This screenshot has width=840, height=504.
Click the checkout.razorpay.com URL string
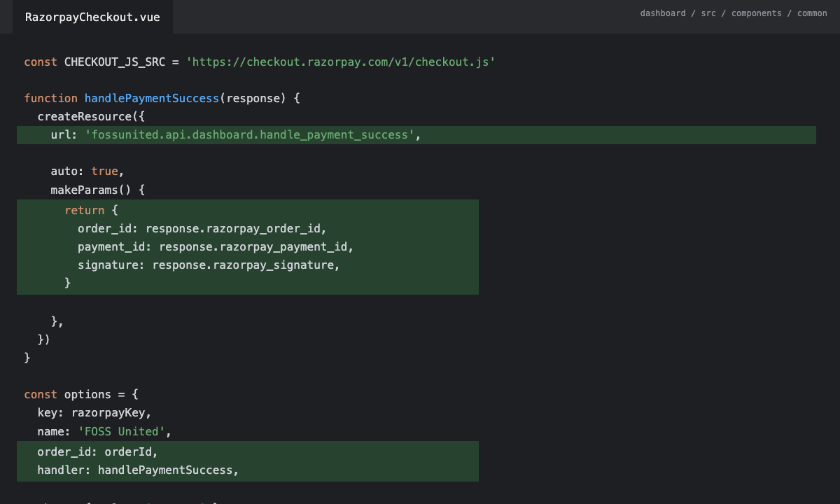(341, 62)
